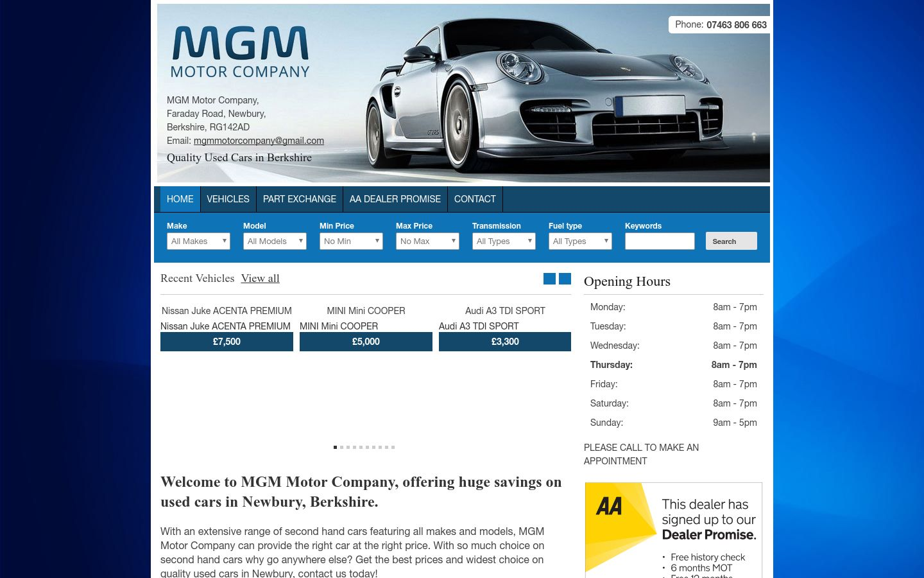Click in the Keywords input field
Image resolution: width=924 pixels, height=578 pixels.
pos(660,241)
